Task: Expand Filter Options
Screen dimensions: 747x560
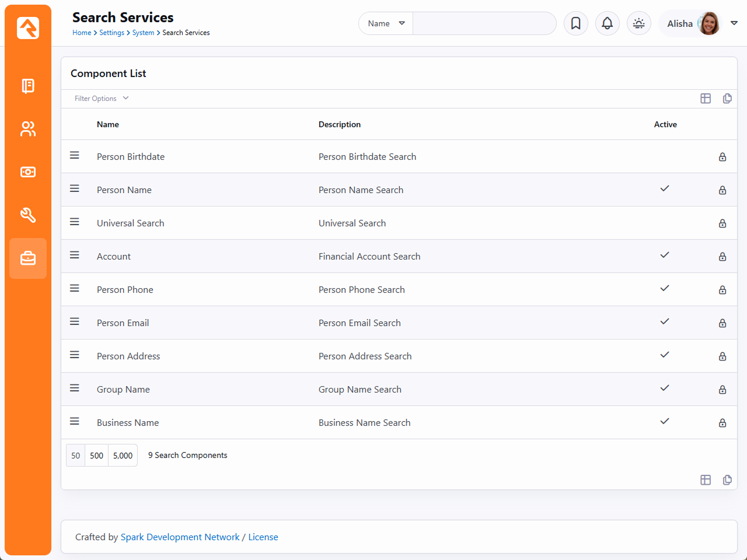Action: click(101, 99)
